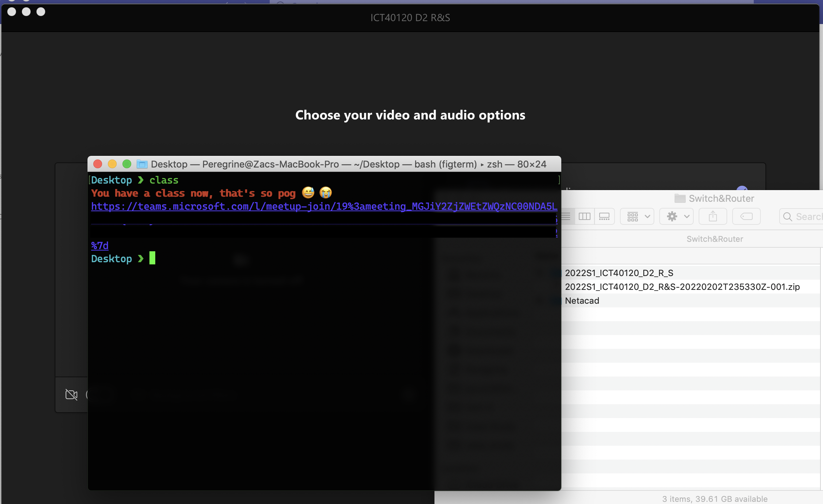Click Desktop folder icon in Terminal title
The image size is (823, 504).
click(142, 164)
